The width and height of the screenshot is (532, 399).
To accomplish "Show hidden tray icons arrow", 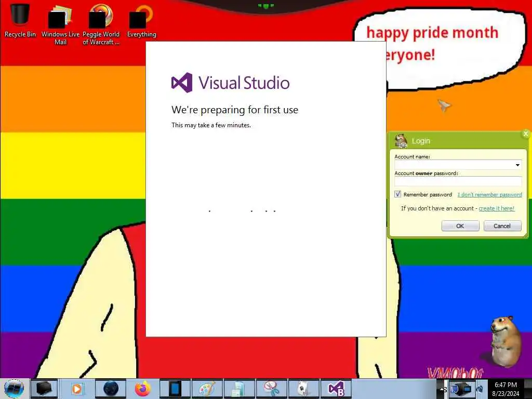I will pyautogui.click(x=443, y=389).
